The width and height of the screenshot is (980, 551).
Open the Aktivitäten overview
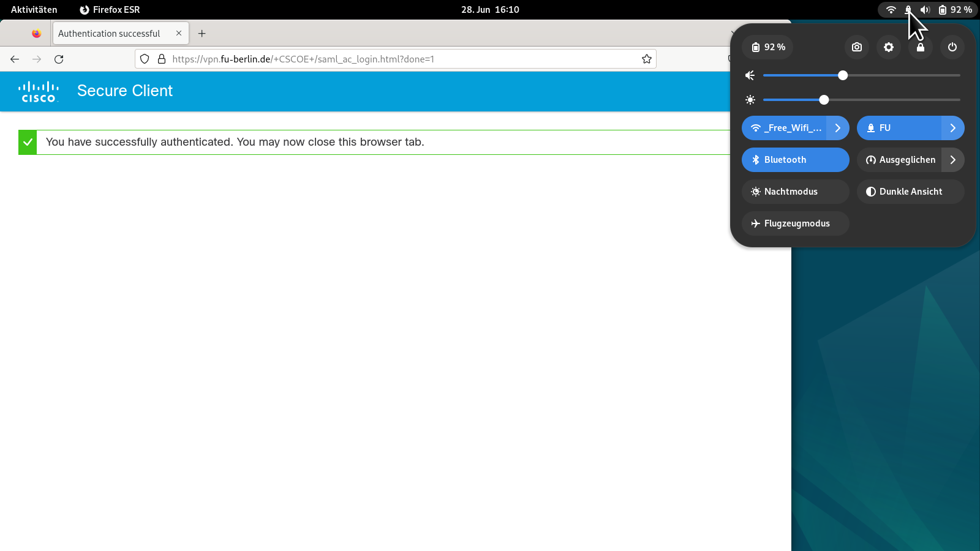click(x=34, y=10)
